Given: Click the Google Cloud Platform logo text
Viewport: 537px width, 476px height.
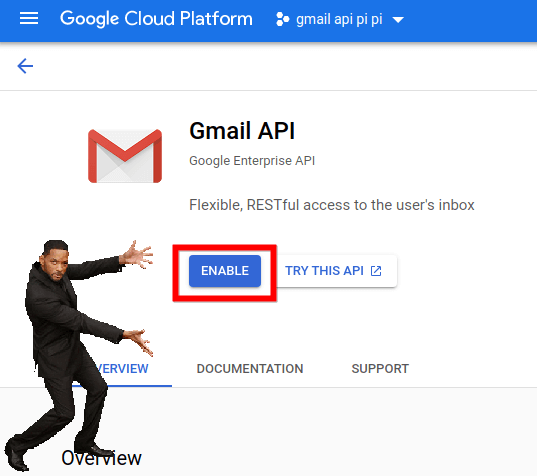Looking at the screenshot, I should [156, 18].
